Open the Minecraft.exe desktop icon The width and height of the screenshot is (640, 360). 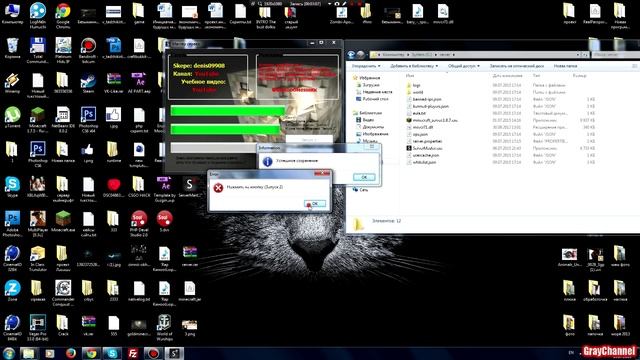tap(63, 222)
